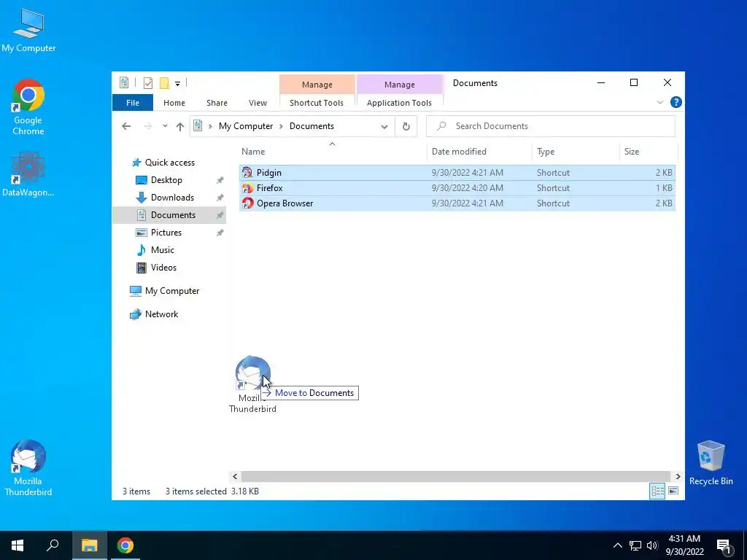Click File Explorer on taskbar
The width and height of the screenshot is (747, 560).
click(89, 545)
